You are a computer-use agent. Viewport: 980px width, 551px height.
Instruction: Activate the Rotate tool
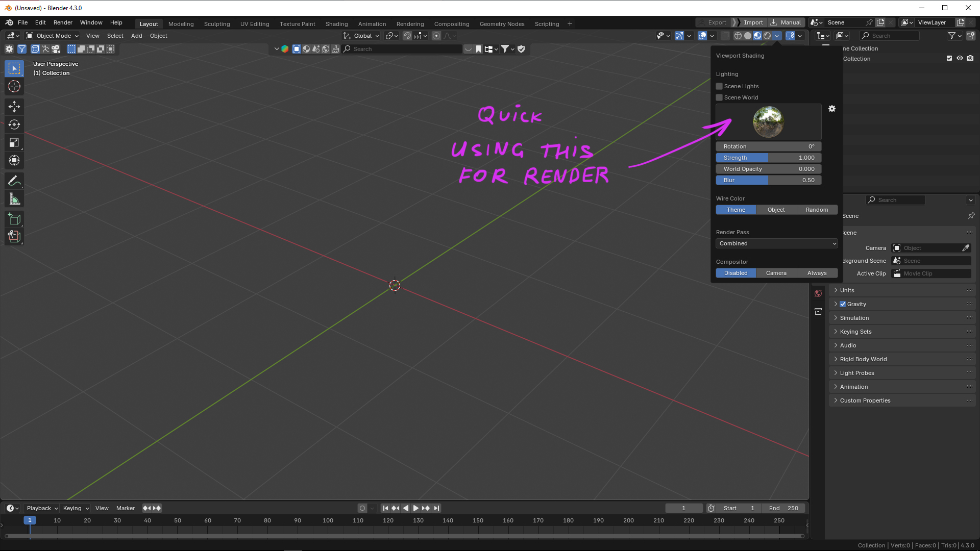point(14,124)
